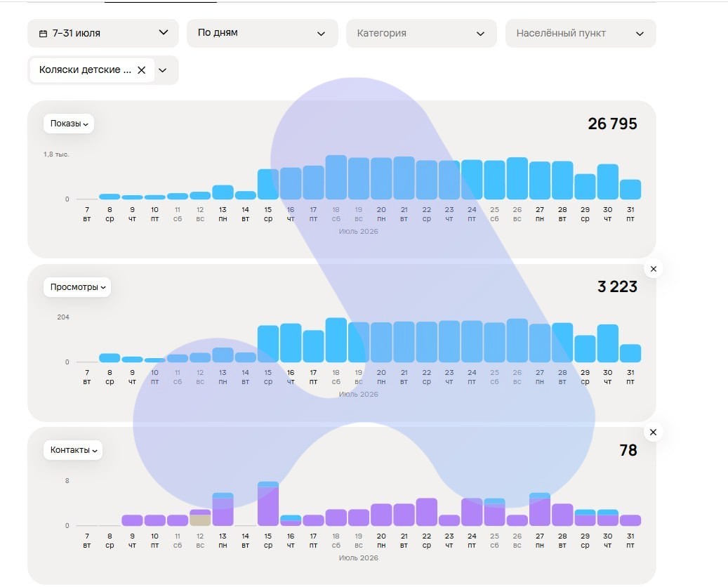
Task: Click the 26 795 total in Показы panel
Action: pos(612,124)
